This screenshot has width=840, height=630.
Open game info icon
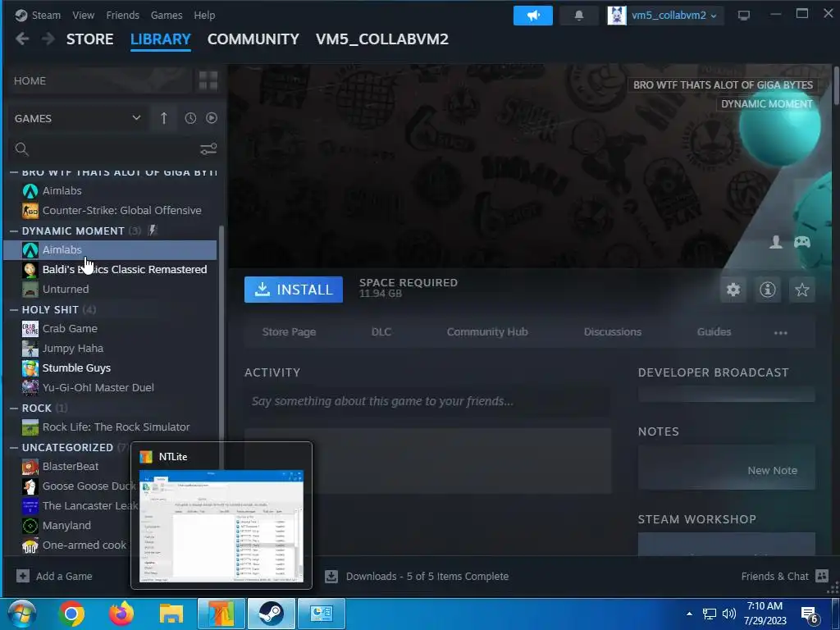pyautogui.click(x=767, y=290)
